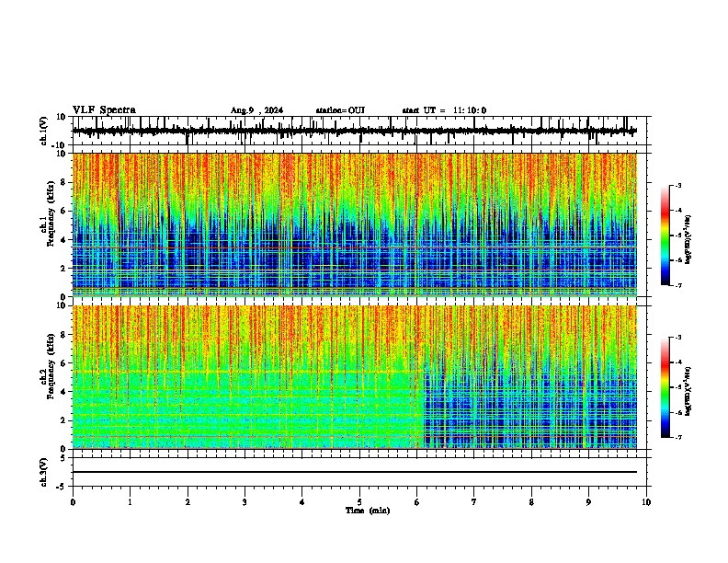Click the time axis tick label "4"
Screen dimensions: 728x563
[302, 502]
